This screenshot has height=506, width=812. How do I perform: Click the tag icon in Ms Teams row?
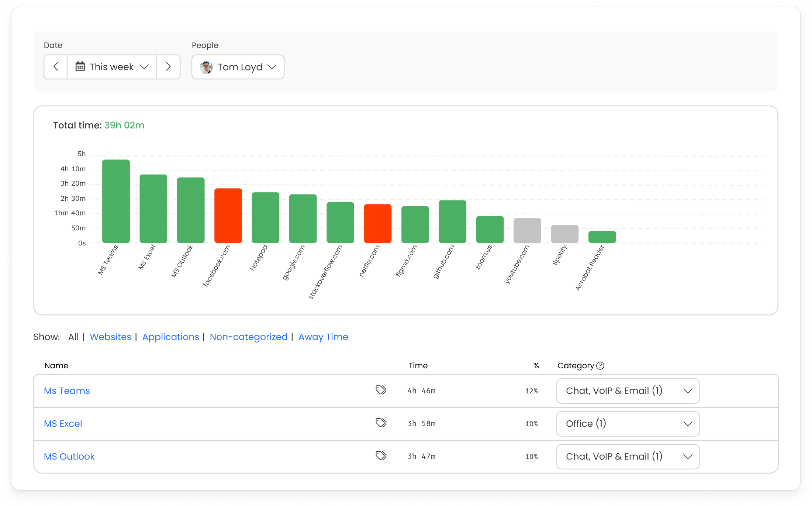coord(381,390)
